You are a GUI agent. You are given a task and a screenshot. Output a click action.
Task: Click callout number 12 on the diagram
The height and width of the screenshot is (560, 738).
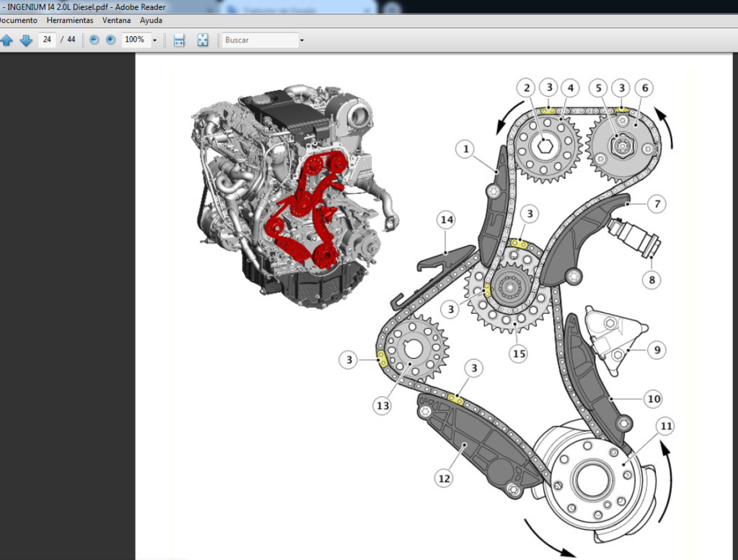pyautogui.click(x=444, y=476)
